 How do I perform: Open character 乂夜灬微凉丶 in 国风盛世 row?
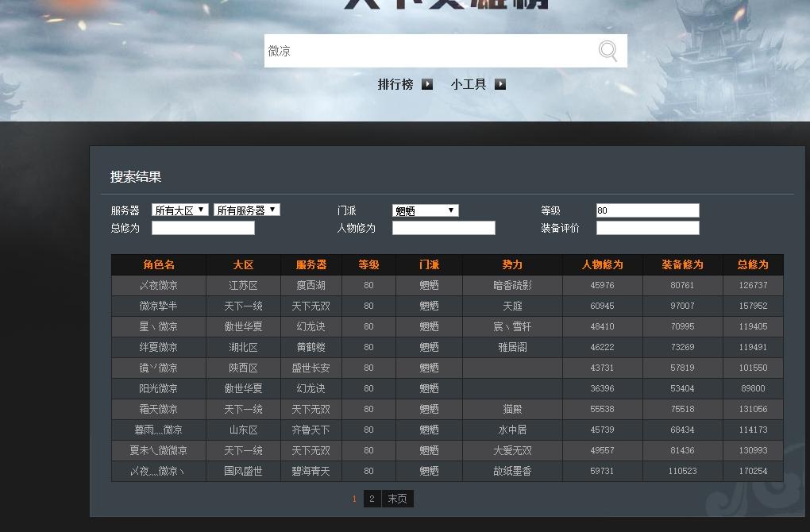click(157, 471)
